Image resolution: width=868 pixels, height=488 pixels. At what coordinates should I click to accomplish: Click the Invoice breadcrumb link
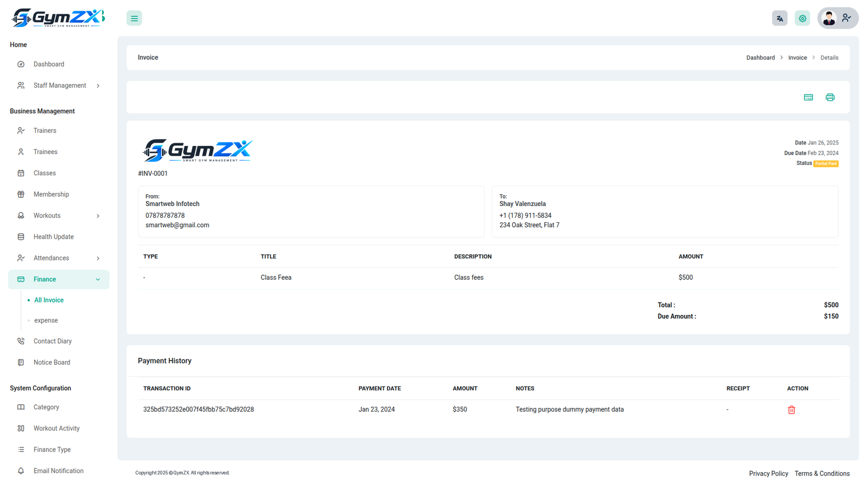tap(797, 57)
